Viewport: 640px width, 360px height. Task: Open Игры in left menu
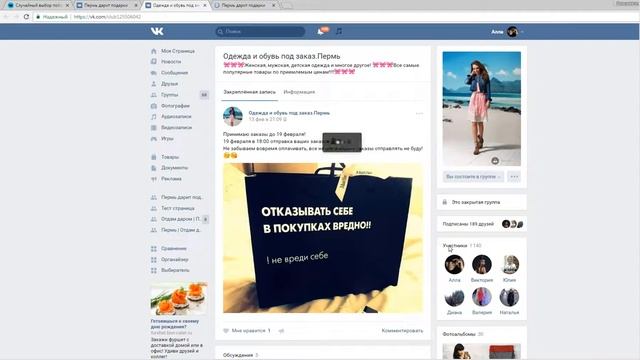[167, 138]
